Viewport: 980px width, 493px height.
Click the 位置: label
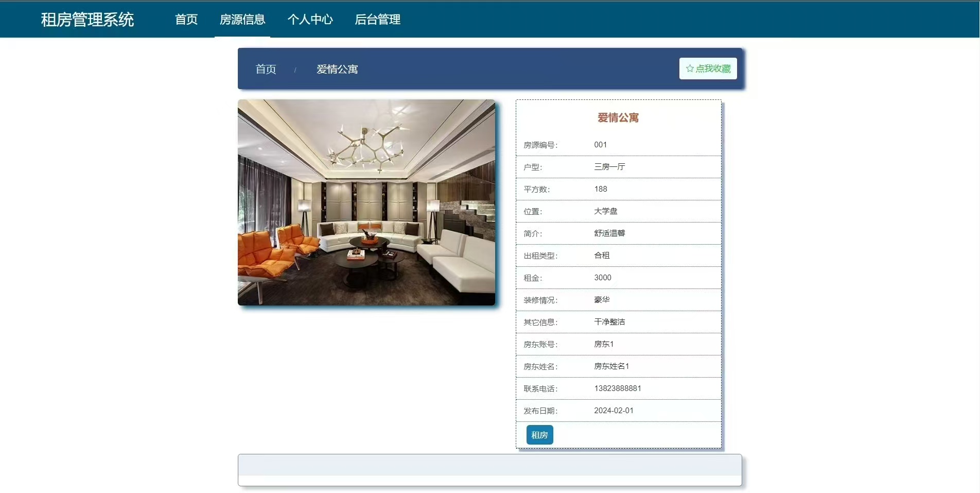pos(533,212)
